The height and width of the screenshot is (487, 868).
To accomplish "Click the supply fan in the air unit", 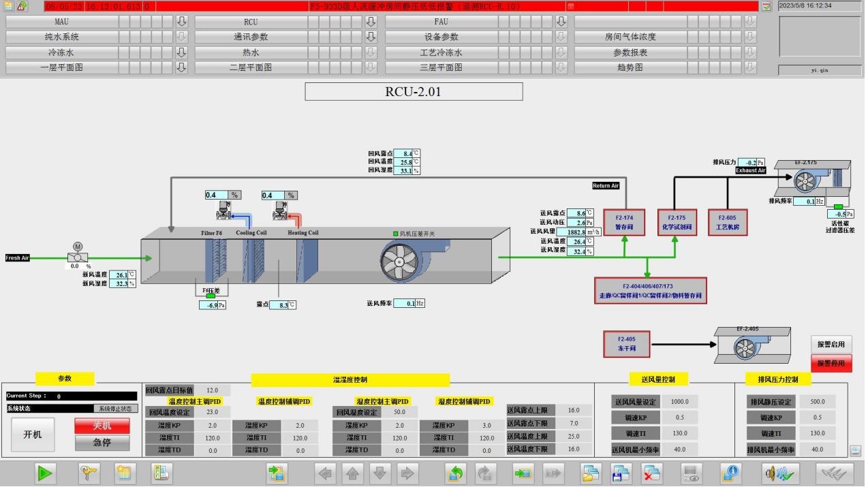I will click(401, 262).
